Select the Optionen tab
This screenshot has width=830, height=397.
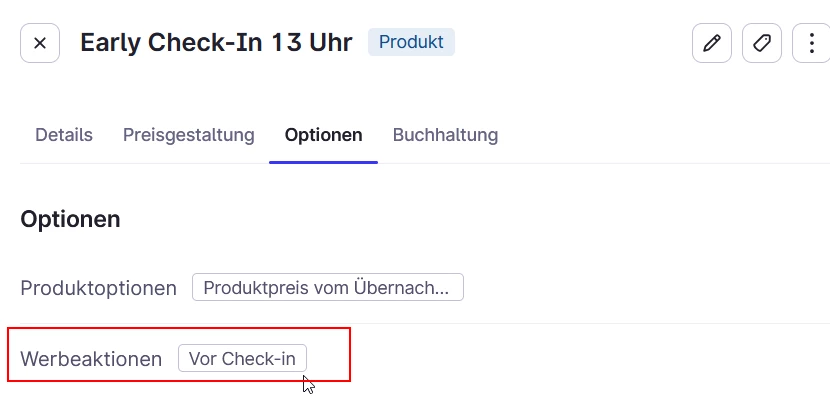[323, 135]
